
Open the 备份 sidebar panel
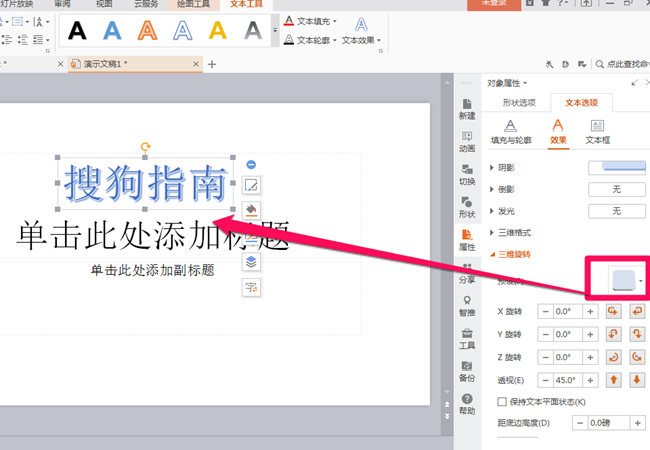(x=467, y=372)
